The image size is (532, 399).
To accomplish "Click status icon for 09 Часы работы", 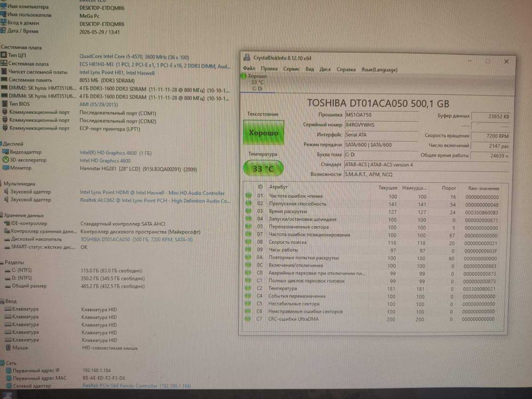I will point(249,250).
